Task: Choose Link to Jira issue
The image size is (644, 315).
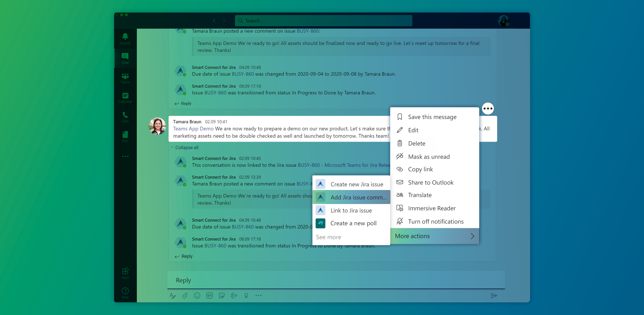Action: tap(351, 211)
